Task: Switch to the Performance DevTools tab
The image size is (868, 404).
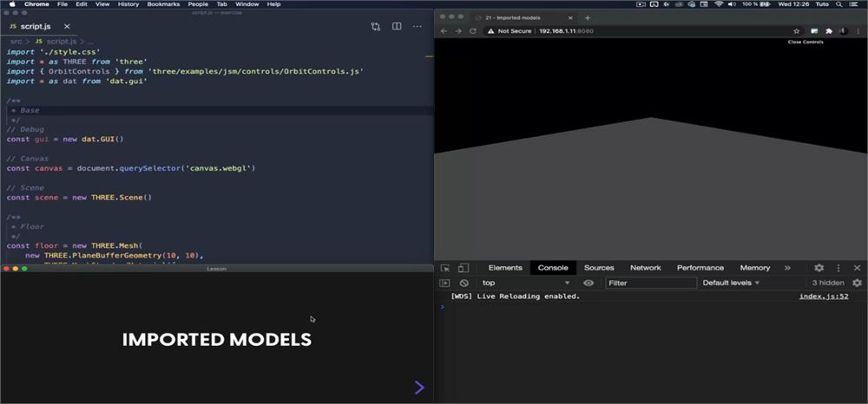Action: 700,268
